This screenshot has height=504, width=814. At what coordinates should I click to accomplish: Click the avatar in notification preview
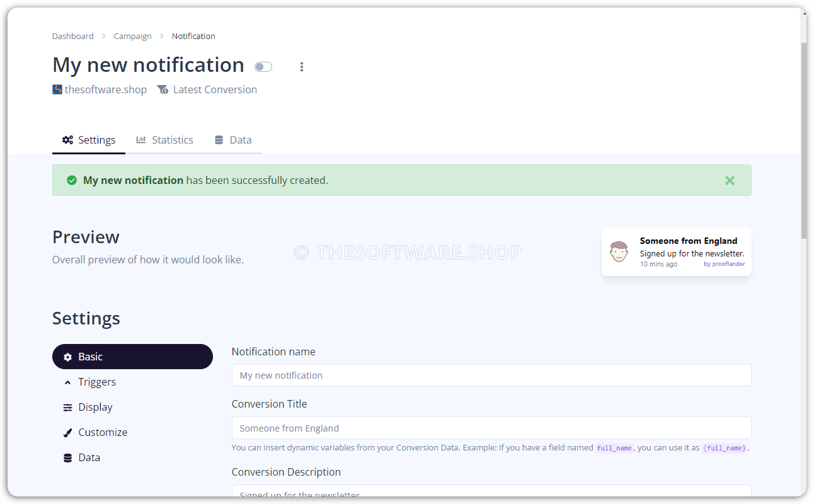click(x=619, y=252)
